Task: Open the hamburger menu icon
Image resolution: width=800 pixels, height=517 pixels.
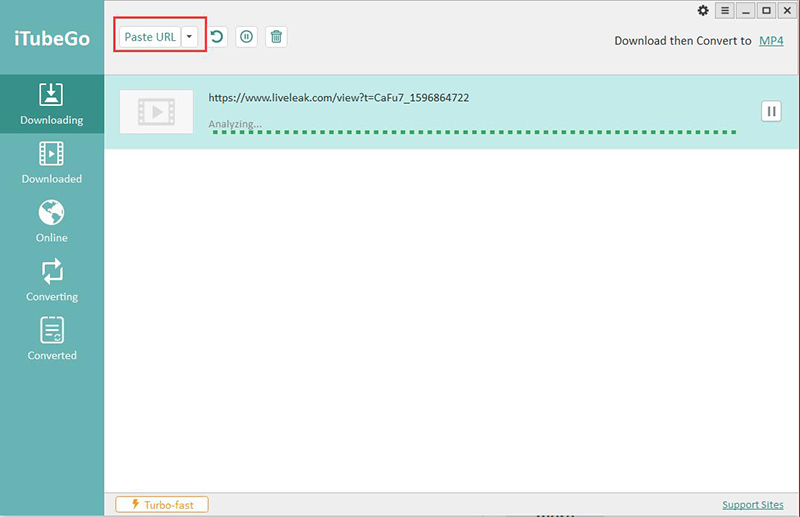Action: coord(724,10)
